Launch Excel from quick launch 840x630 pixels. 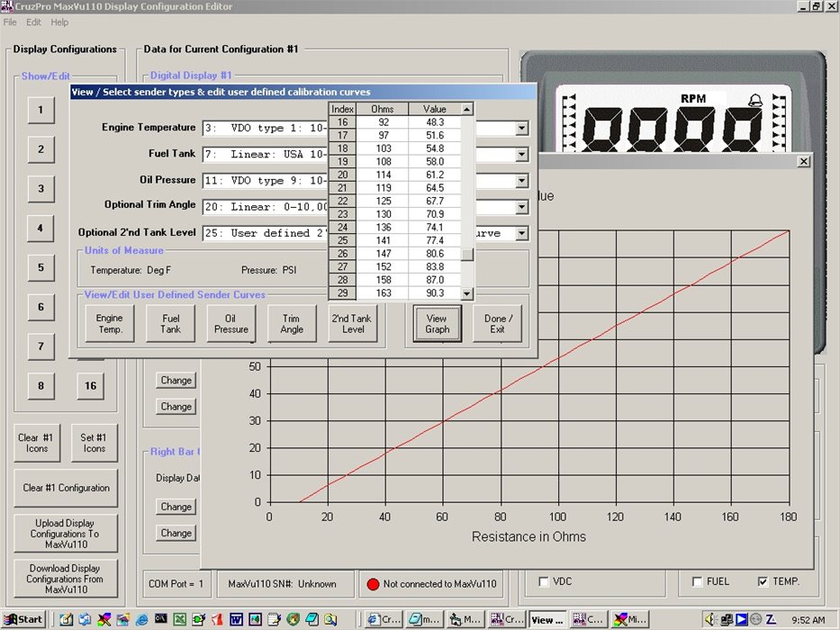point(179,620)
